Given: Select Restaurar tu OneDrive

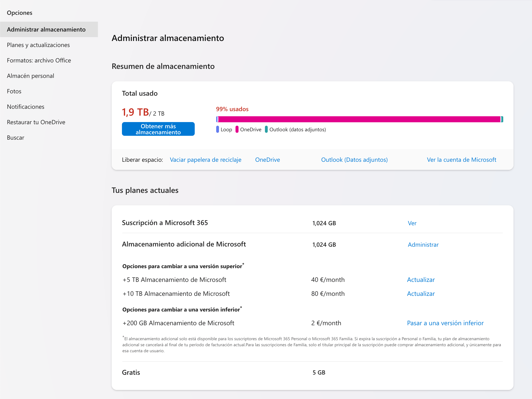Looking at the screenshot, I should [x=36, y=122].
